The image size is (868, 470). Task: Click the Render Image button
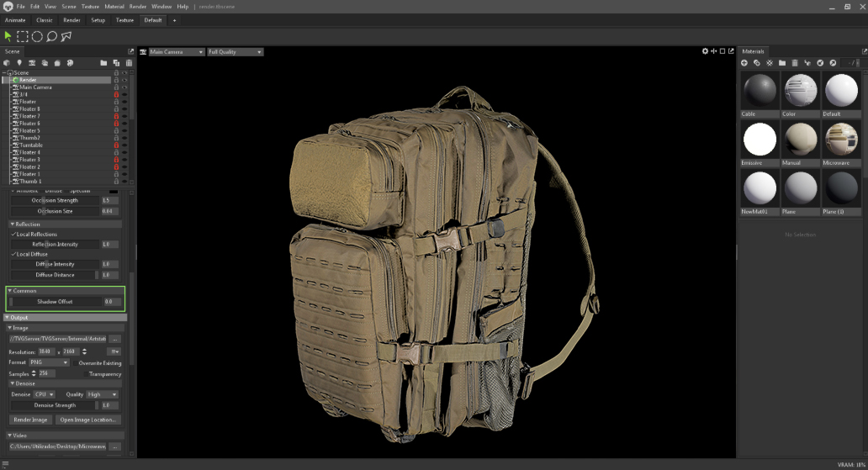(31, 420)
